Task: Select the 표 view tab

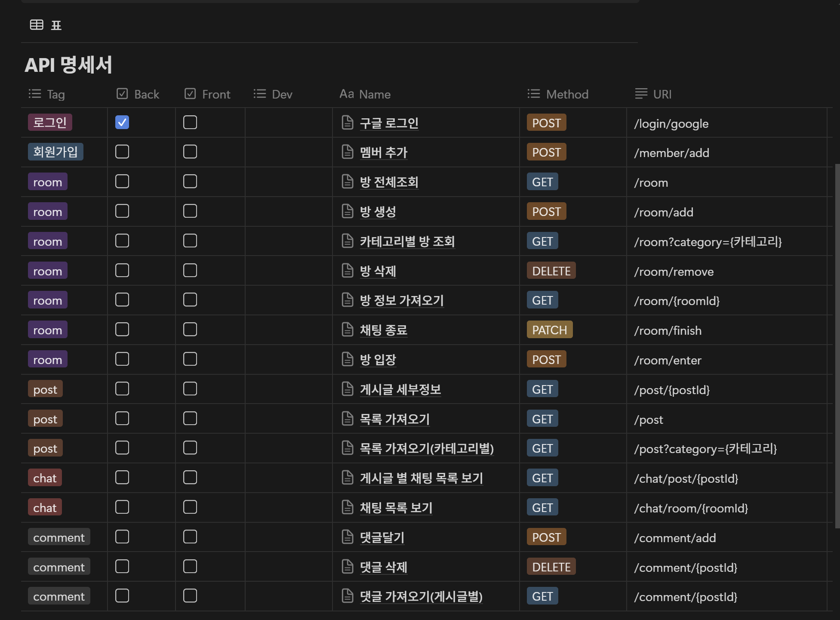Action: tap(56, 25)
